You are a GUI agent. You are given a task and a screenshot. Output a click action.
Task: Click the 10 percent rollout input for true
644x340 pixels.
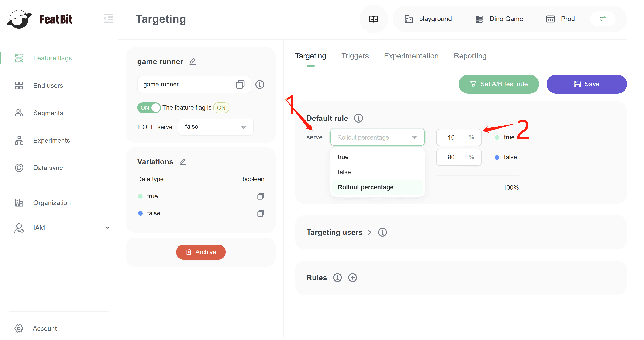pyautogui.click(x=452, y=137)
